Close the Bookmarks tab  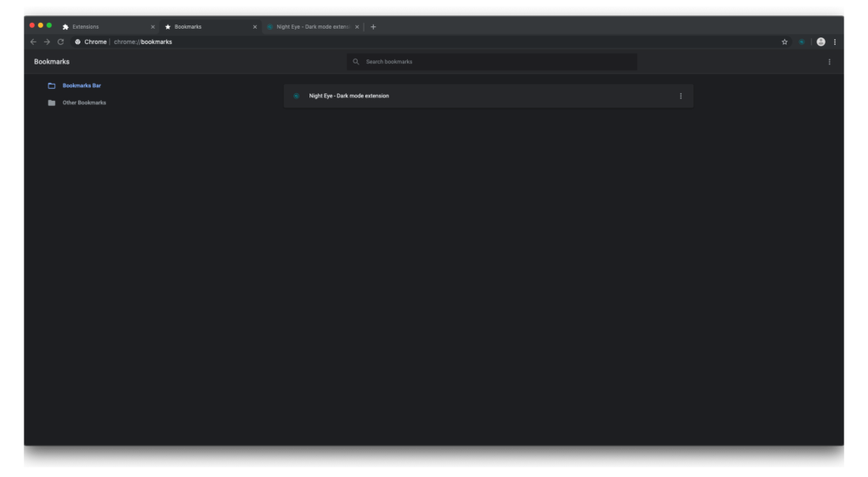point(254,27)
